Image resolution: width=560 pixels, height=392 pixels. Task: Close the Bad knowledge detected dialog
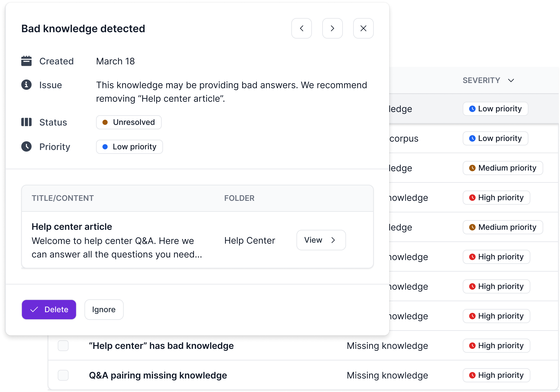point(363,28)
